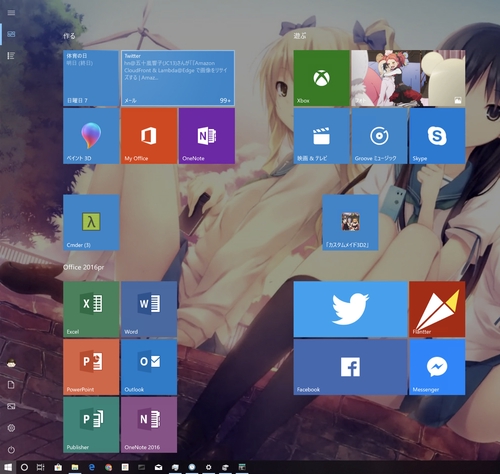500x474 pixels.
Task: Select the Office 2016pr group header
Action: point(84,267)
